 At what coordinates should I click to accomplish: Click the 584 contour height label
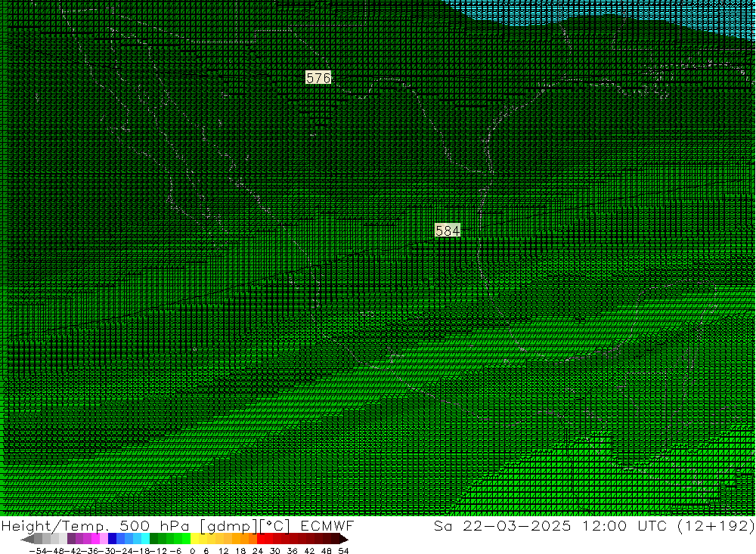[x=448, y=231]
